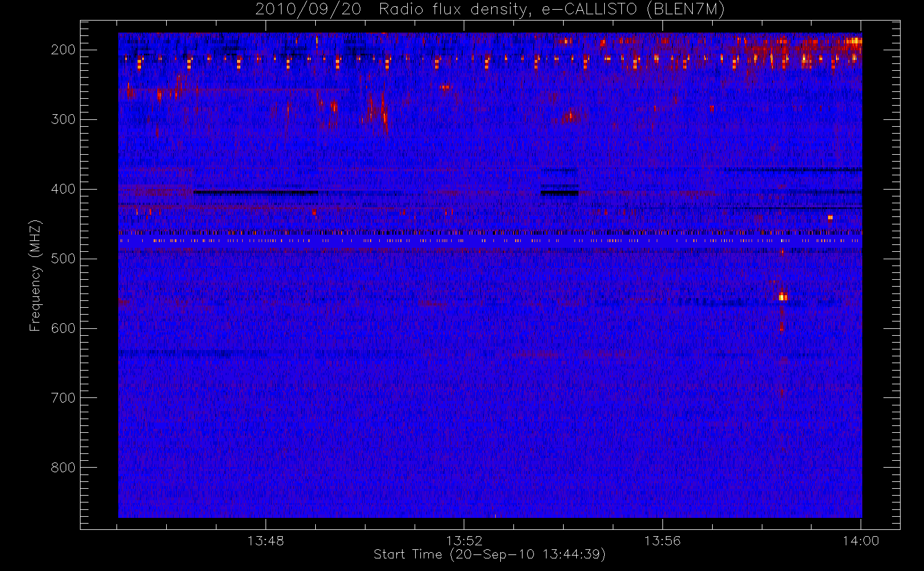
Task: Click the 500 frequency tick label
Action: [63, 259]
